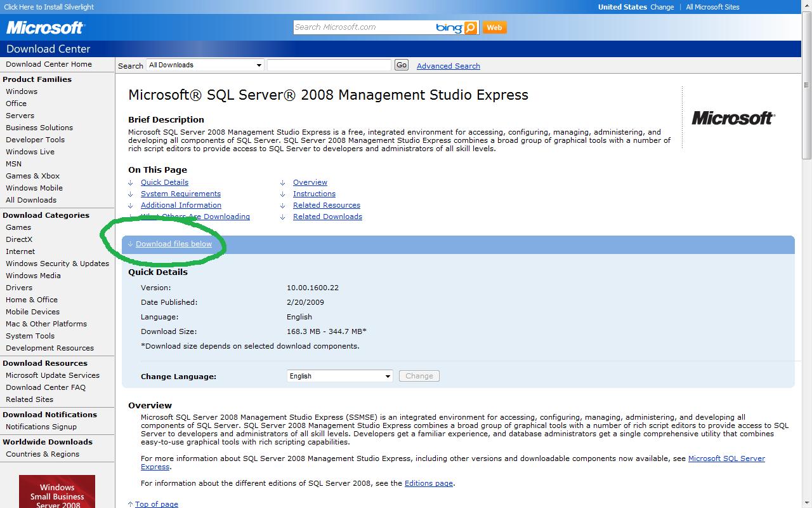Viewport: 812px width, 508px height.
Task: Open Windows Live sidebar link
Action: coord(30,152)
